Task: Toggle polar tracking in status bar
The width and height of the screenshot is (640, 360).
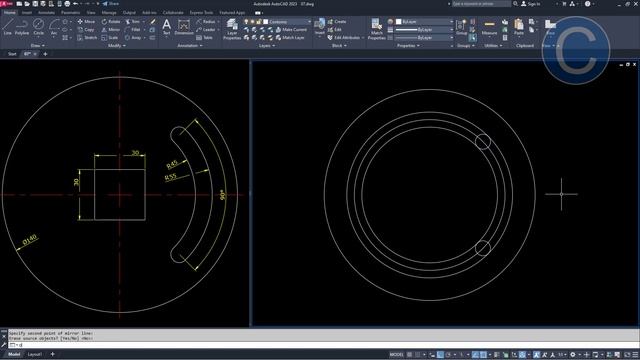Action: pyautogui.click(x=448, y=355)
